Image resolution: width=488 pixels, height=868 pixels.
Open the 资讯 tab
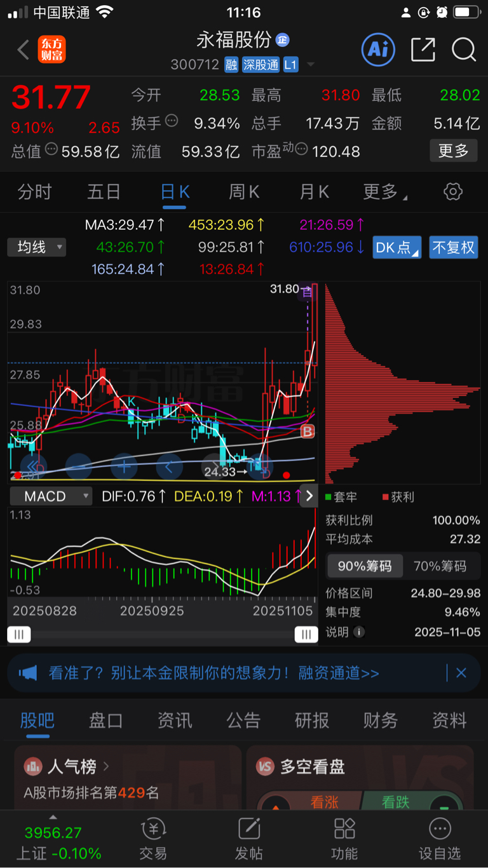[175, 721]
